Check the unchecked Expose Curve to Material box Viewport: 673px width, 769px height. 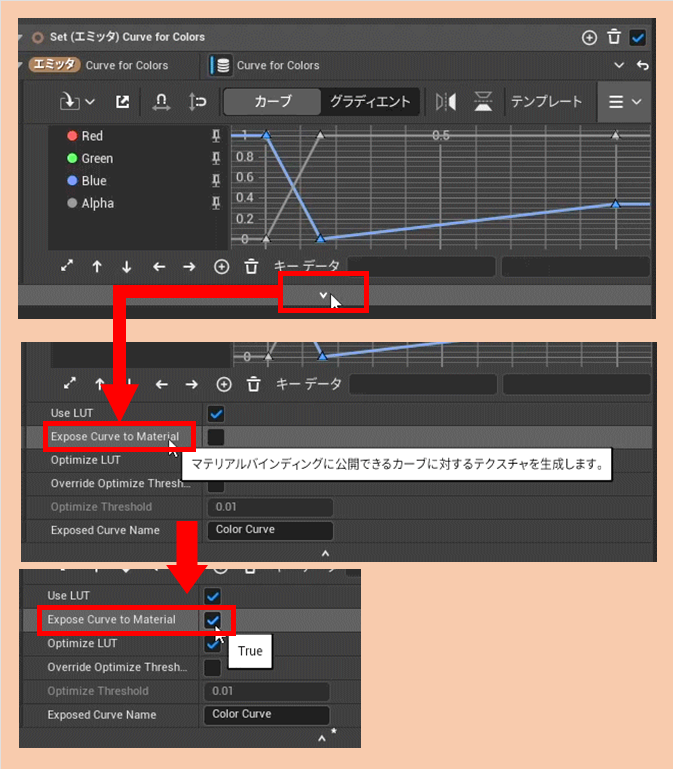[216, 437]
